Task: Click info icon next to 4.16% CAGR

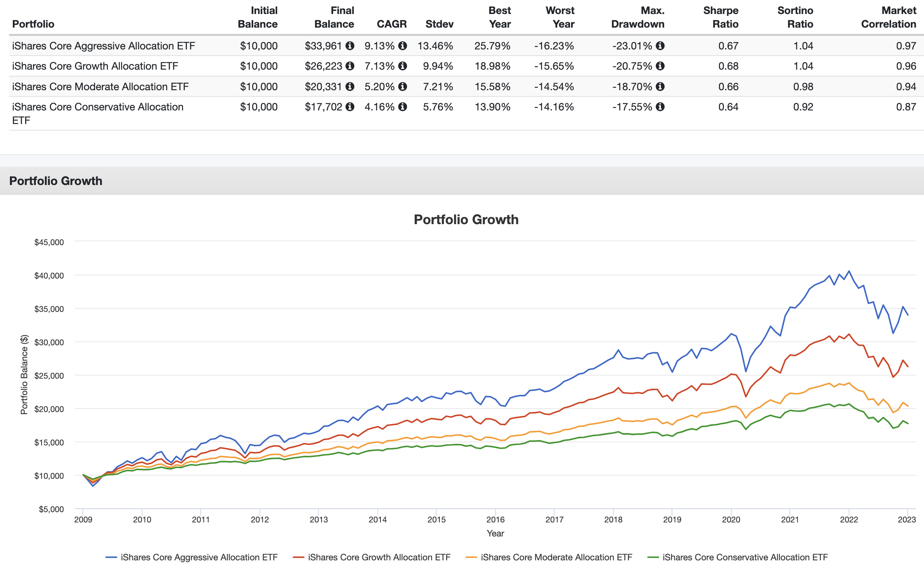Action: click(x=403, y=107)
